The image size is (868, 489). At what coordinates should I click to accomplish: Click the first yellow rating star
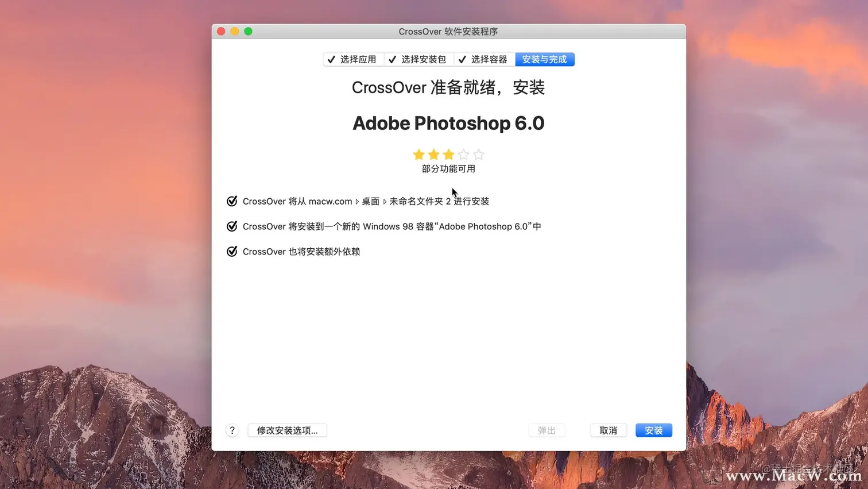pos(418,155)
